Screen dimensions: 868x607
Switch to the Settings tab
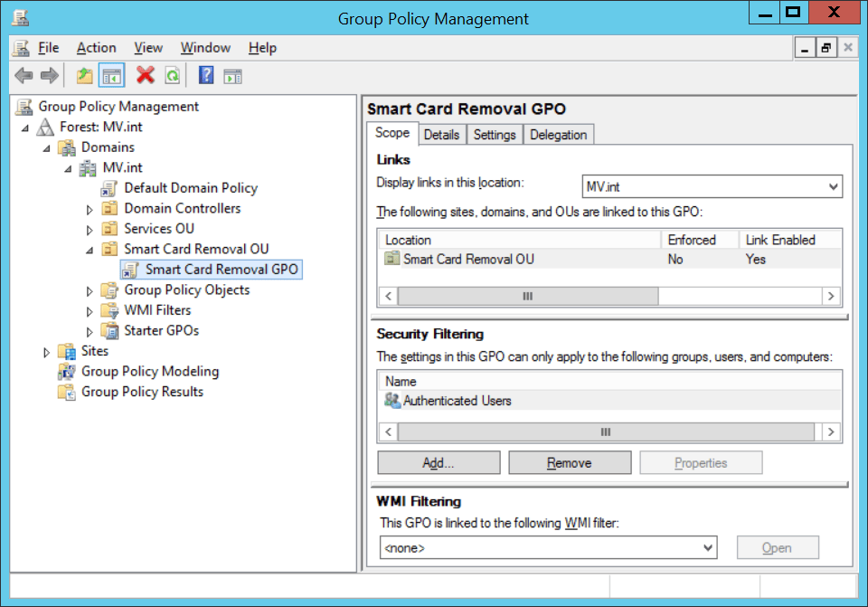(495, 133)
